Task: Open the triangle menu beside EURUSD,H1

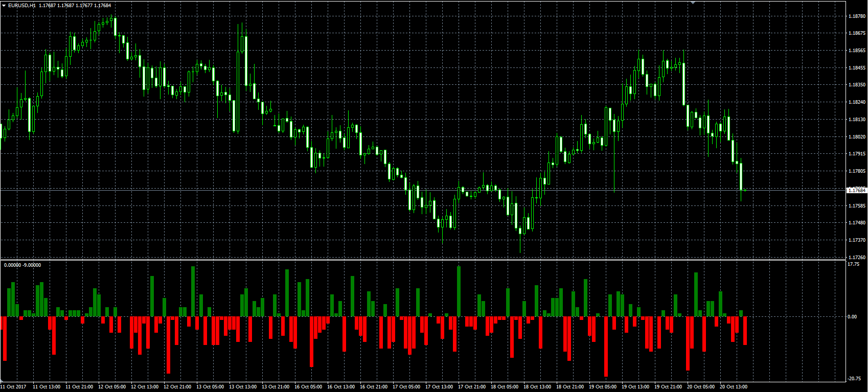Action: pyautogui.click(x=4, y=5)
